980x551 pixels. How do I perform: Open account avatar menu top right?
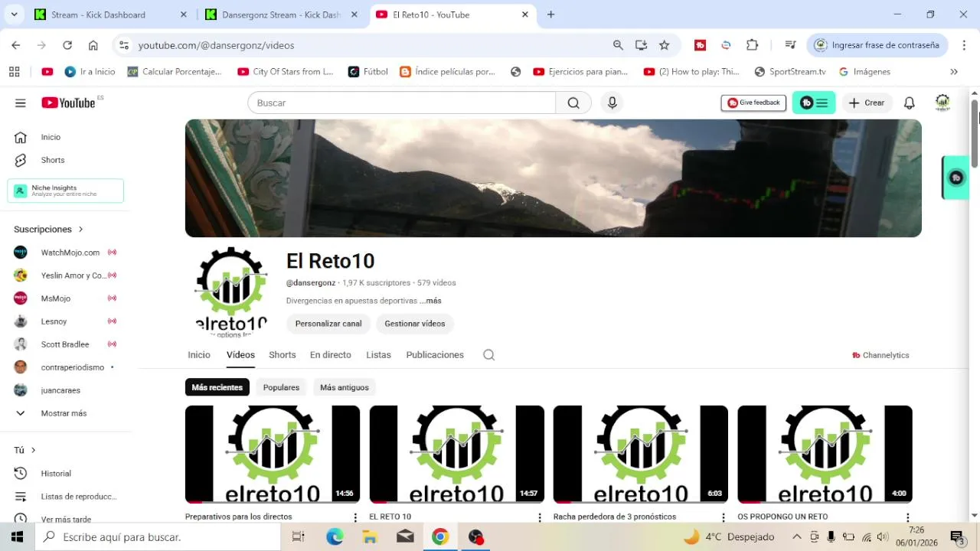[942, 103]
